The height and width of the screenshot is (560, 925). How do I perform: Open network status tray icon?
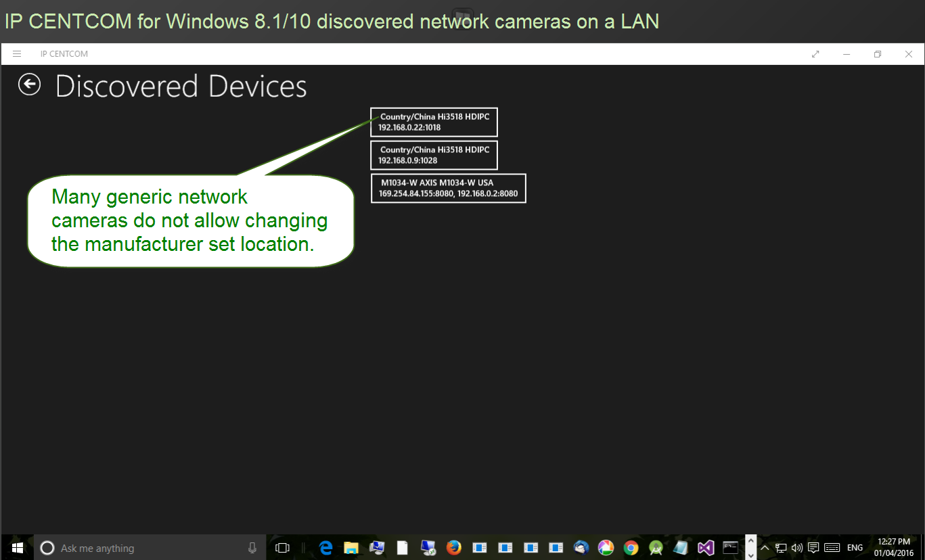pos(781,548)
